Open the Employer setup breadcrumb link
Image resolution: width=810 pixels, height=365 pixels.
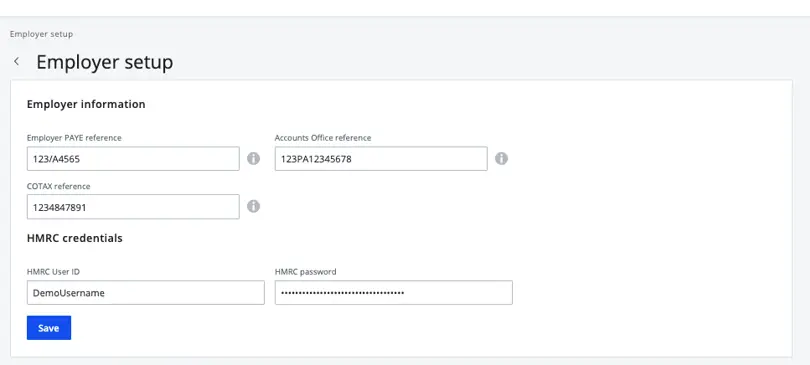(41, 34)
